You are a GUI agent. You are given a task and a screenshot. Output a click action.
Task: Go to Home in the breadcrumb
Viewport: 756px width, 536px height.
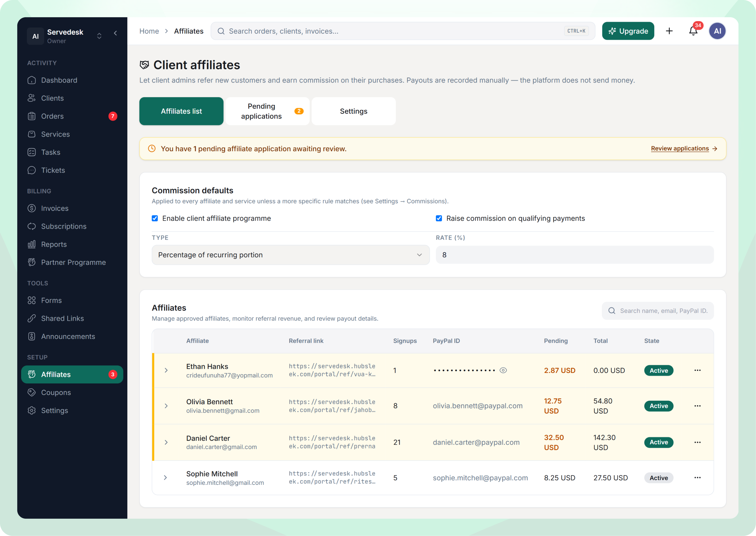149,31
